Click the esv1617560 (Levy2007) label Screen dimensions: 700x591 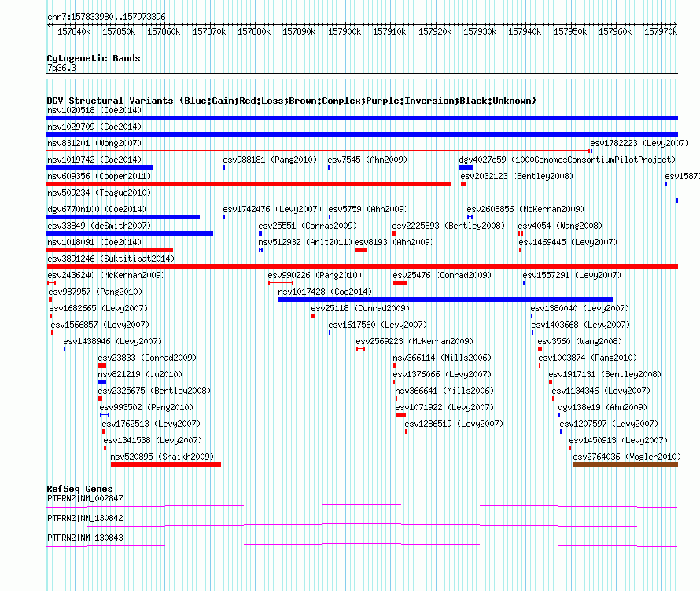[x=378, y=325]
